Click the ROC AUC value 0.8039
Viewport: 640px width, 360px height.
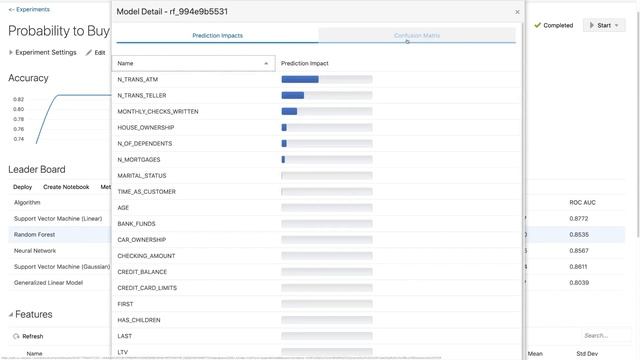point(579,282)
